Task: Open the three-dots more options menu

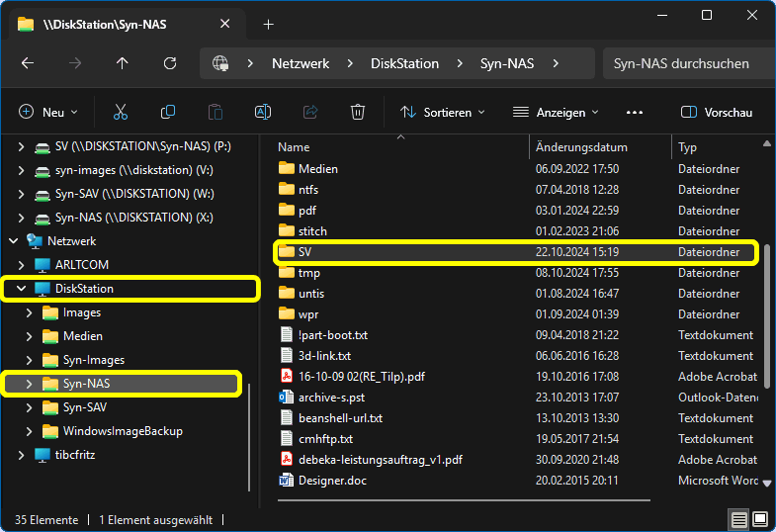Action: point(635,113)
